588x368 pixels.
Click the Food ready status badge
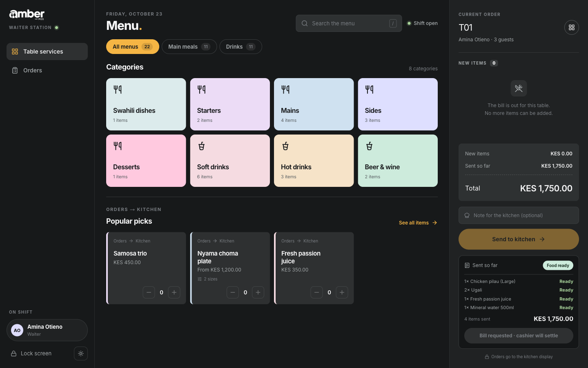[x=558, y=265]
